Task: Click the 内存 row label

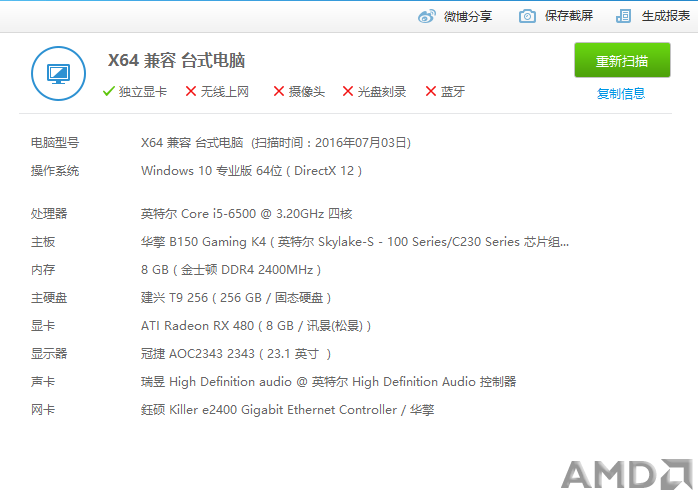Action: [43, 270]
